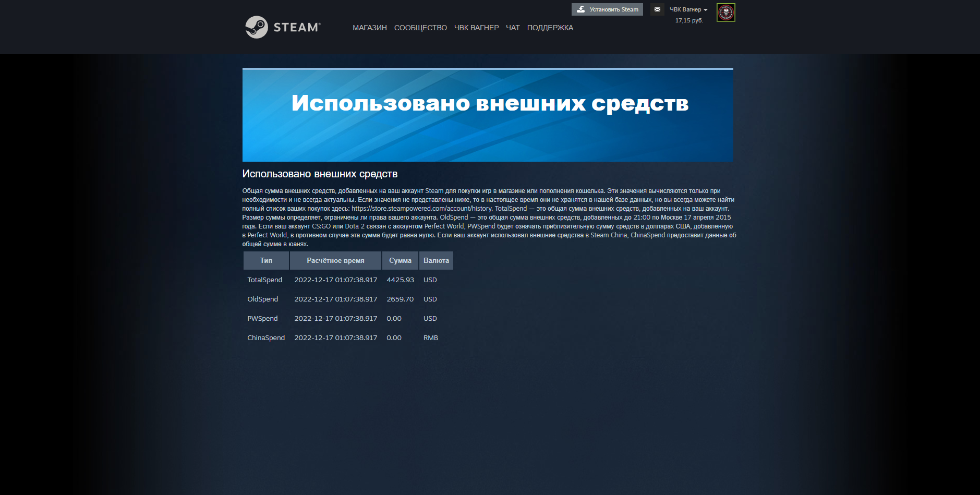Click the Тип column header
Viewport: 980px width, 495px height.
(266, 260)
